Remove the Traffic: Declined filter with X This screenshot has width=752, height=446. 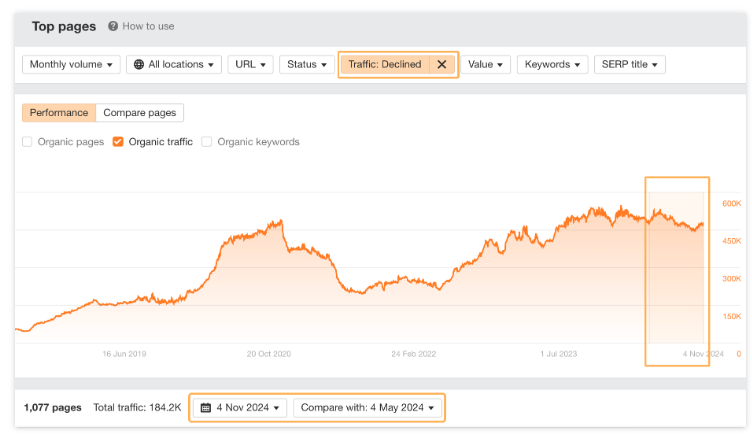pos(442,64)
